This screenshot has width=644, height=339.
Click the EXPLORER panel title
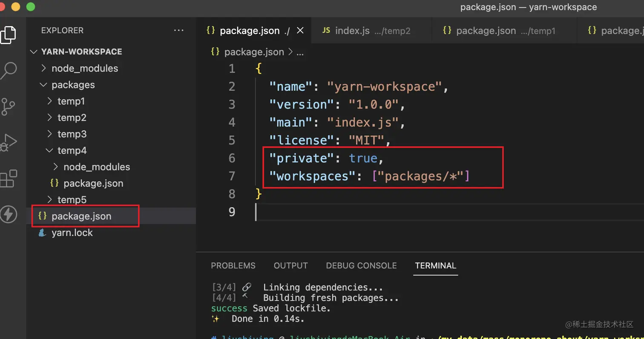pos(62,31)
